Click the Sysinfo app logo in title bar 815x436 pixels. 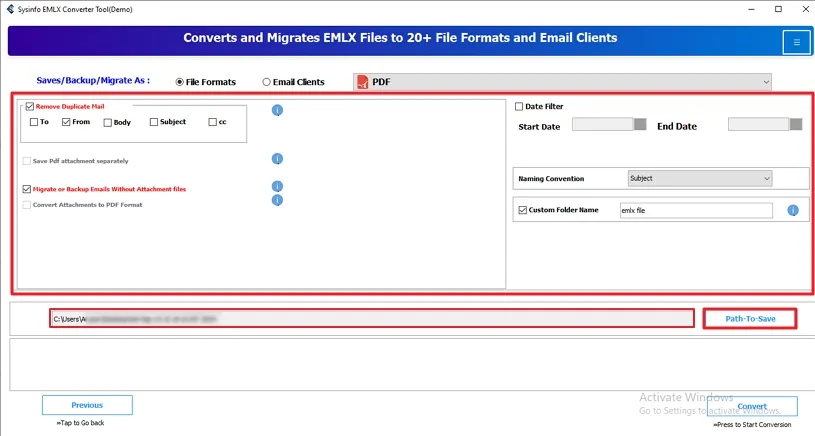pos(10,9)
